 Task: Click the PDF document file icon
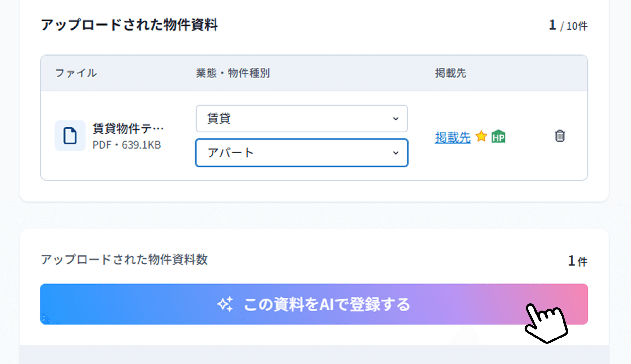click(x=70, y=136)
